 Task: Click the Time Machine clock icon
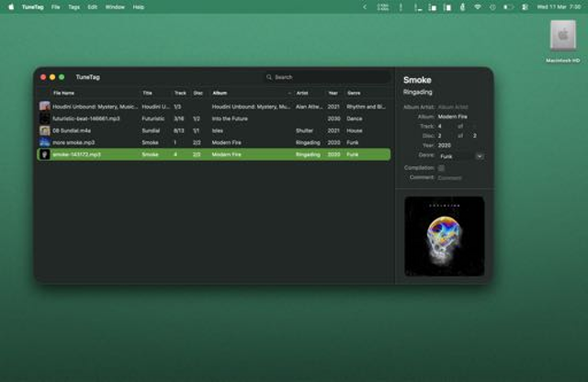[x=492, y=6]
